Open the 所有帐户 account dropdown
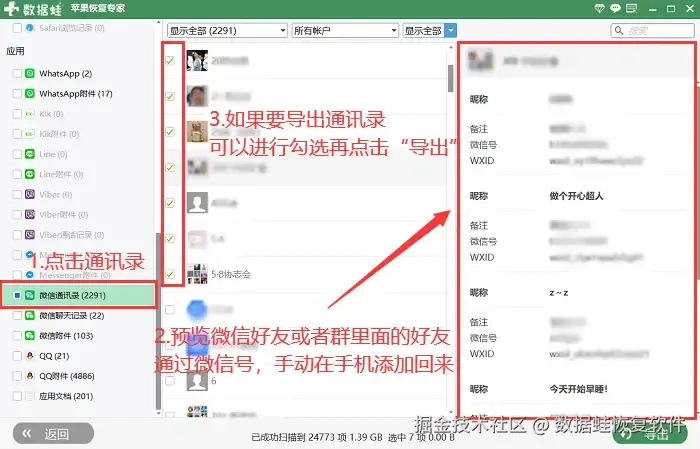This screenshot has height=449, width=700. [x=345, y=30]
